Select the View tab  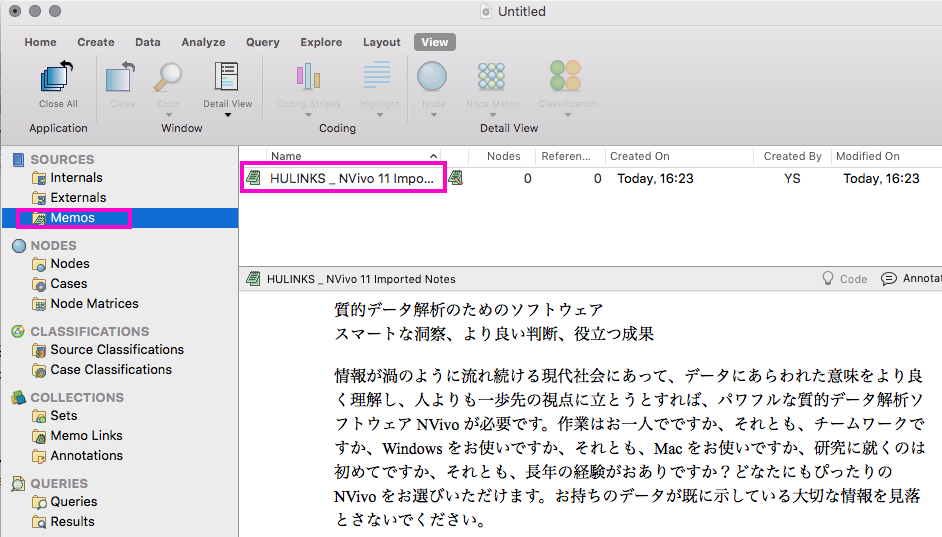click(434, 42)
